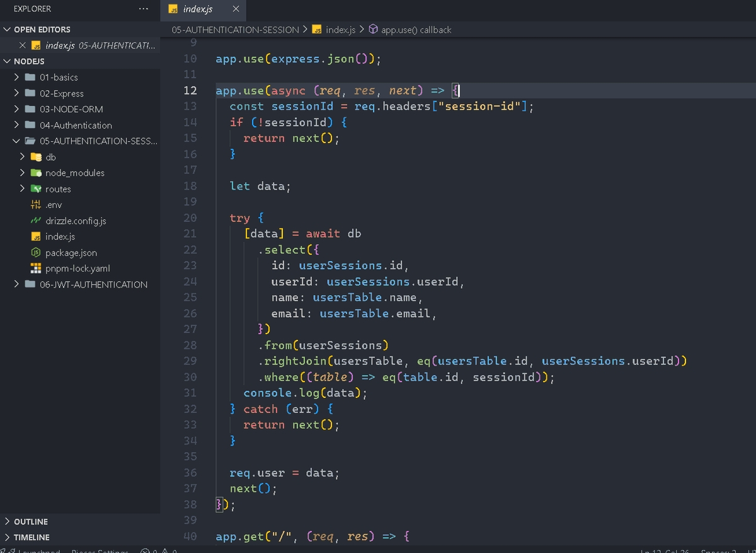Collapse the OPEN EDITORS section

pos(8,30)
